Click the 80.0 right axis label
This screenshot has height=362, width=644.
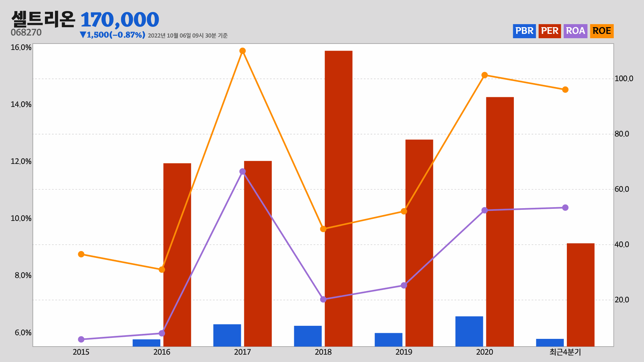click(x=622, y=134)
